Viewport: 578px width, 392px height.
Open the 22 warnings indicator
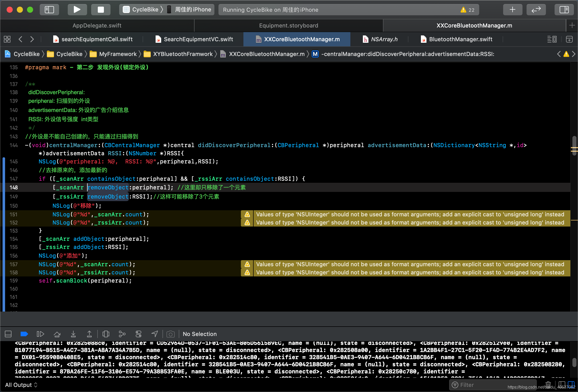click(467, 10)
